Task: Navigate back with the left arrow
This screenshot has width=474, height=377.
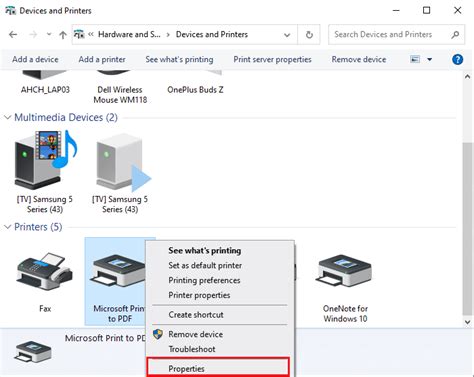Action: click(x=13, y=34)
